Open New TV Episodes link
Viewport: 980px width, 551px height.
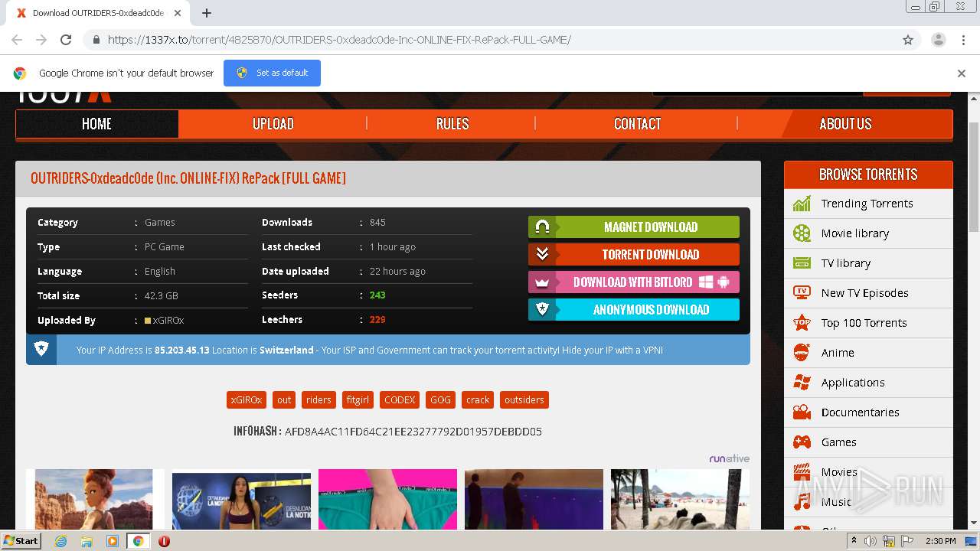pyautogui.click(x=864, y=293)
